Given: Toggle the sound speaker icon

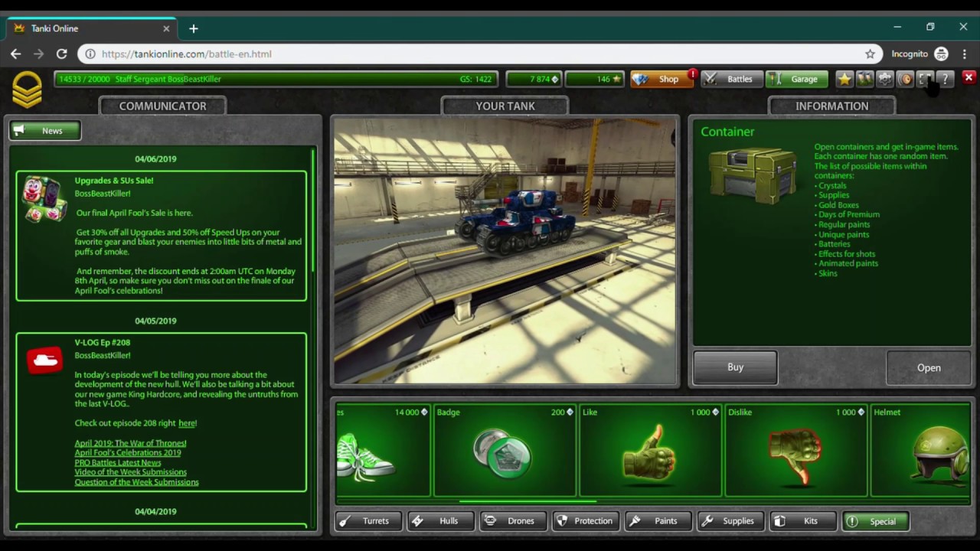Looking at the screenshot, I should click(x=905, y=79).
